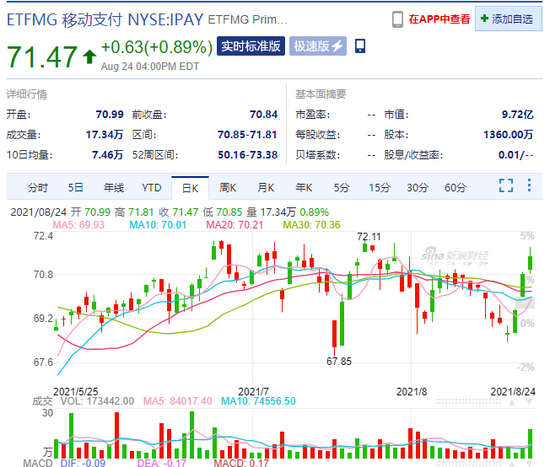Click the MA20: 70.21 indicator label
Image resolution: width=550 pixels, height=467 pixels.
coord(234,225)
